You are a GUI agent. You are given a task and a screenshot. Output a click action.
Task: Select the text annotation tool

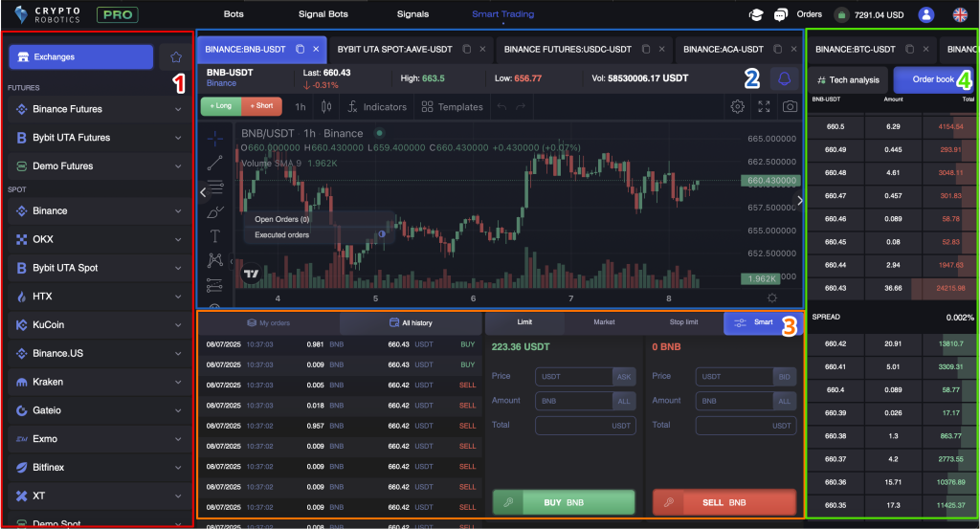(x=215, y=236)
